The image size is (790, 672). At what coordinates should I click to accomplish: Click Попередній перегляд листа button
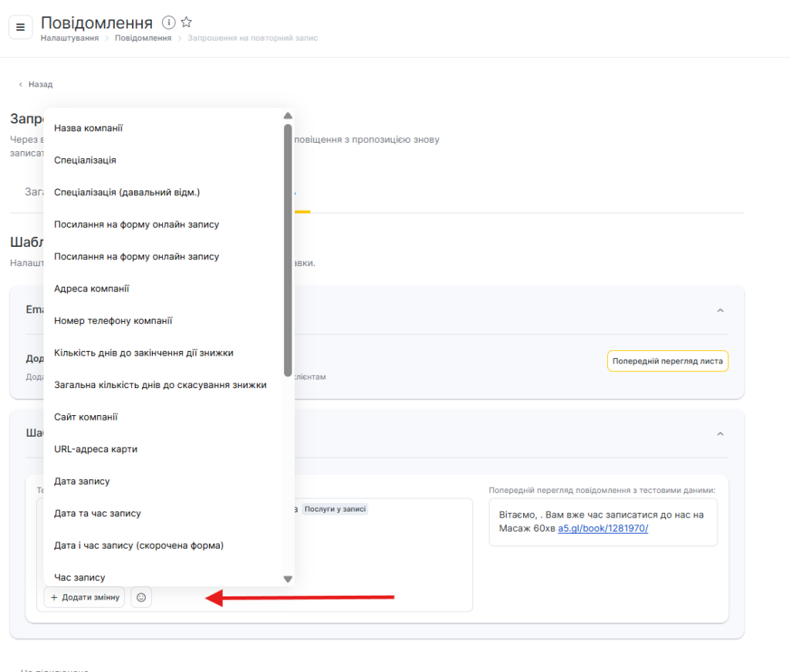click(667, 361)
